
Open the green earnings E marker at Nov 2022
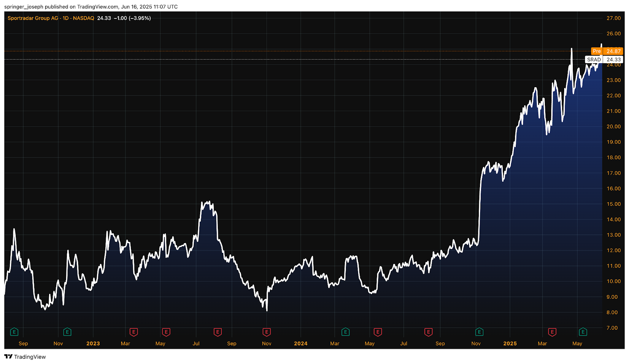click(x=67, y=332)
